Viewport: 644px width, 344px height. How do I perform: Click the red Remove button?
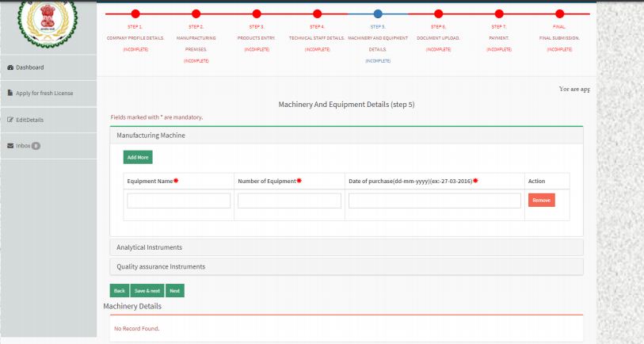click(x=541, y=201)
